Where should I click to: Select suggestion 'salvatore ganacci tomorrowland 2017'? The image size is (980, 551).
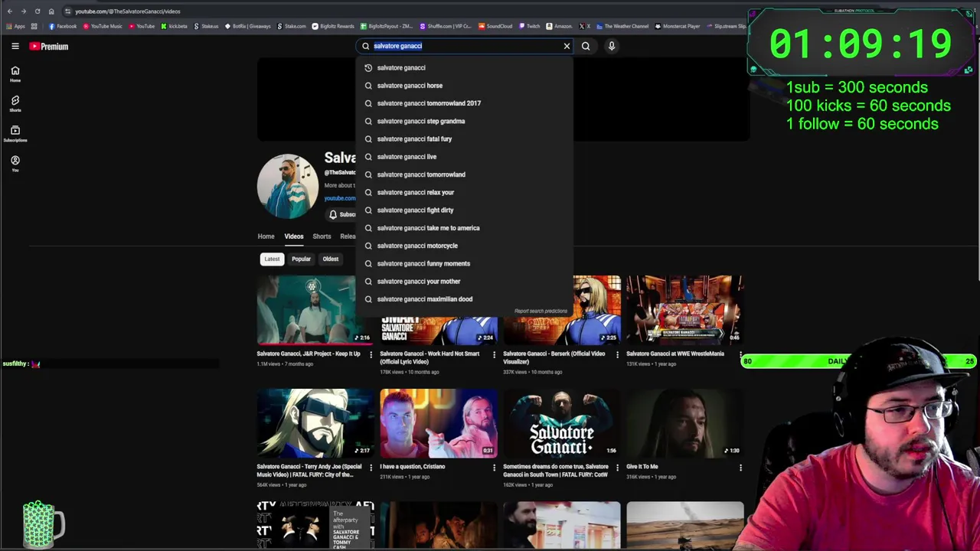pyautogui.click(x=465, y=103)
